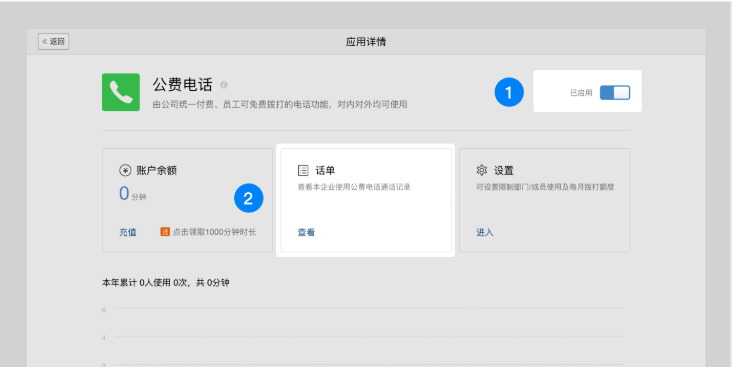Click the 0 分钟 balance value
732x370 pixels.
point(133,194)
